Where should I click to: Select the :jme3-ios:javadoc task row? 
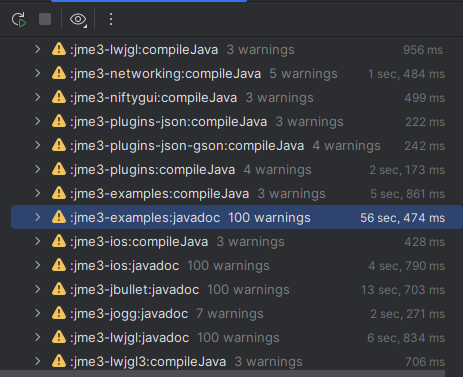pyautogui.click(x=237, y=266)
